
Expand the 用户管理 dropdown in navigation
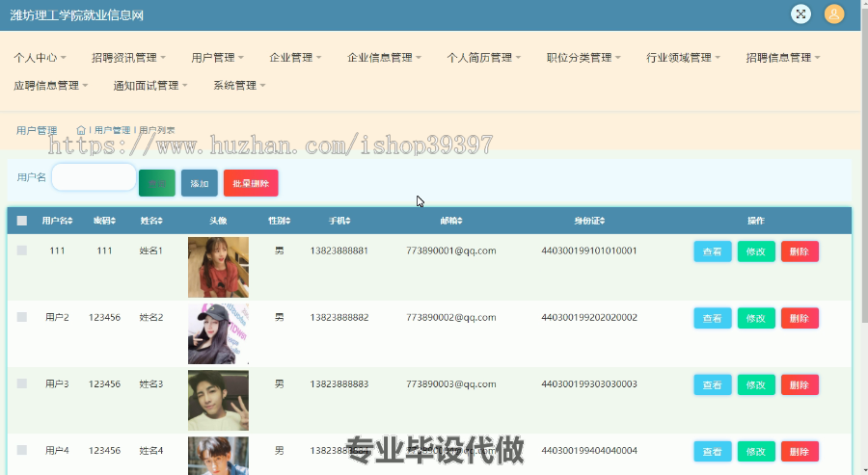coord(218,58)
